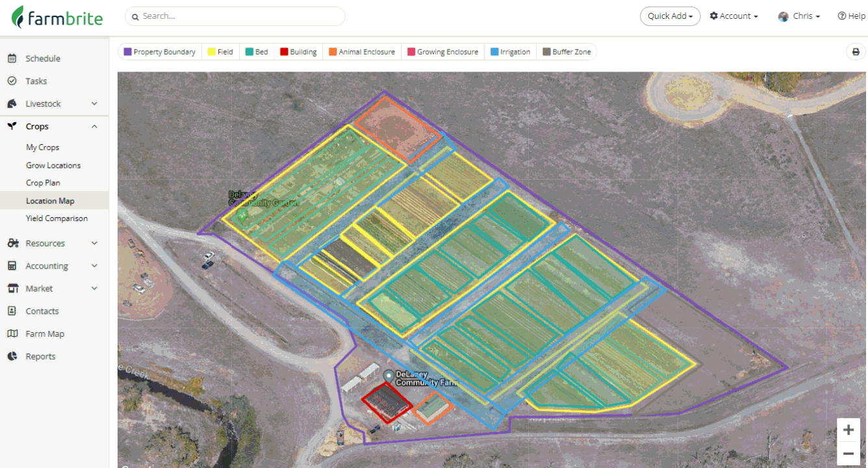Click the purple Property Boundary color swatch

[x=128, y=52]
